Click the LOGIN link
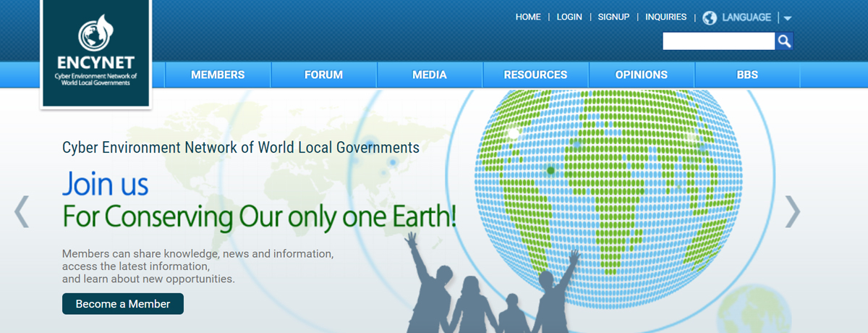 [569, 17]
